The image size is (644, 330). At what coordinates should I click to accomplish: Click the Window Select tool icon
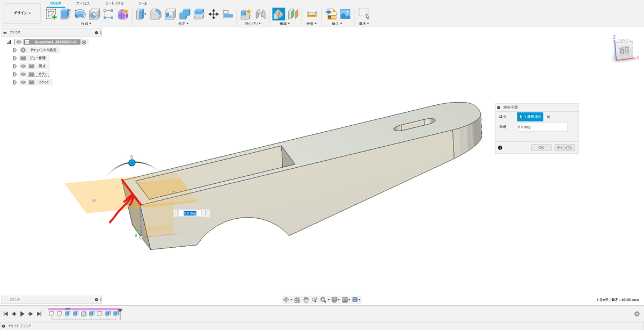364,15
